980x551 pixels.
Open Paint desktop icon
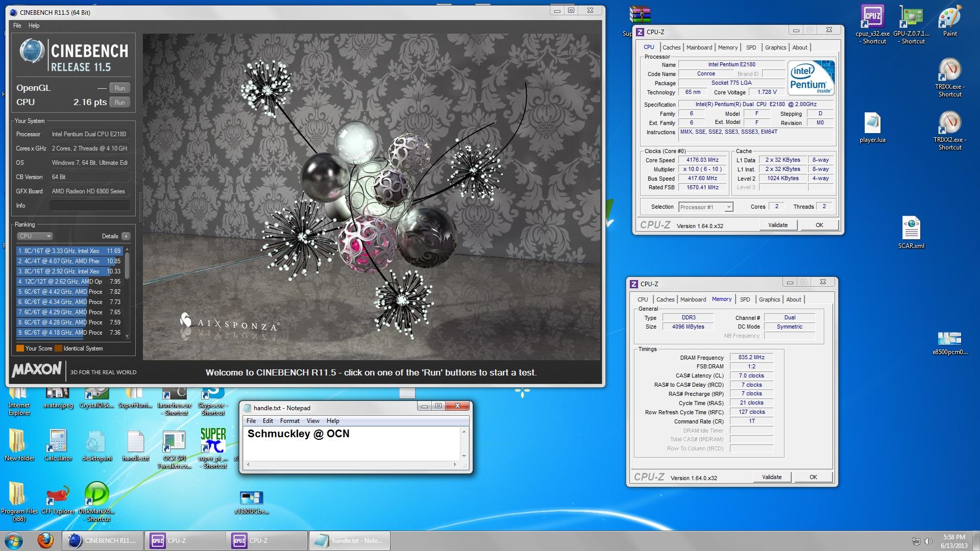click(x=950, y=21)
